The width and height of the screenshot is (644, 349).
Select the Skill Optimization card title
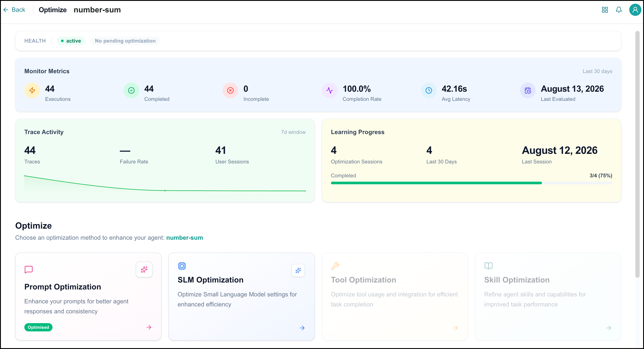pyautogui.click(x=517, y=280)
